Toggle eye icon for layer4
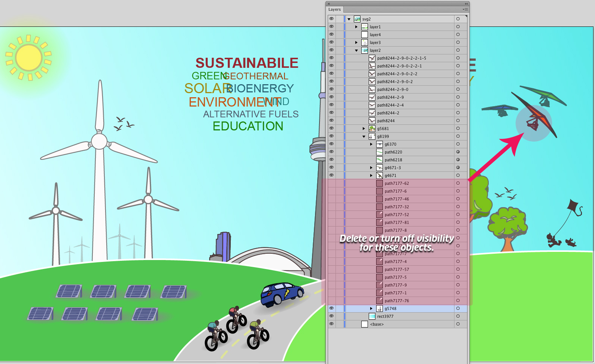This screenshot has width=595, height=364. point(331,34)
